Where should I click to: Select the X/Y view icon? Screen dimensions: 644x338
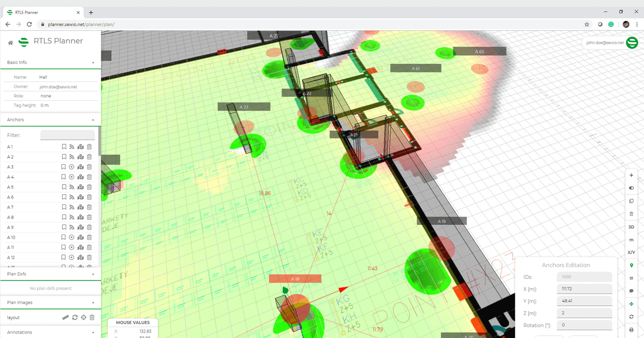pos(631,252)
